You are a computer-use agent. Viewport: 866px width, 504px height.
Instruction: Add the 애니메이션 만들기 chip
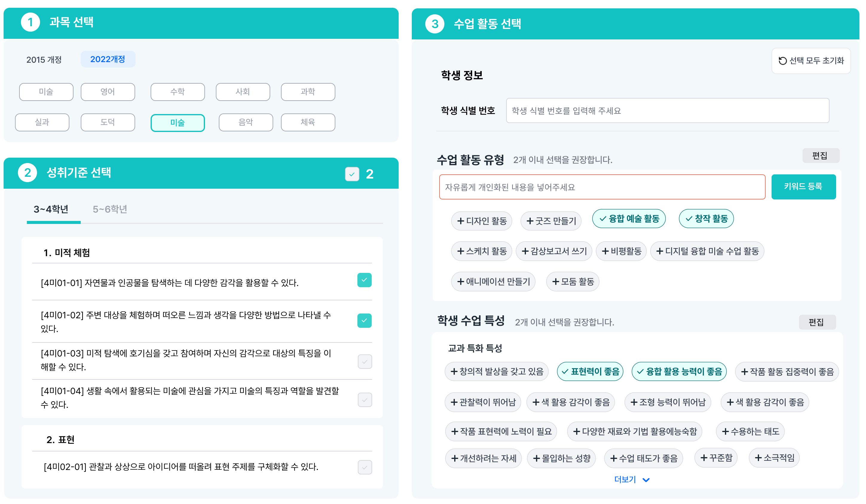(493, 282)
